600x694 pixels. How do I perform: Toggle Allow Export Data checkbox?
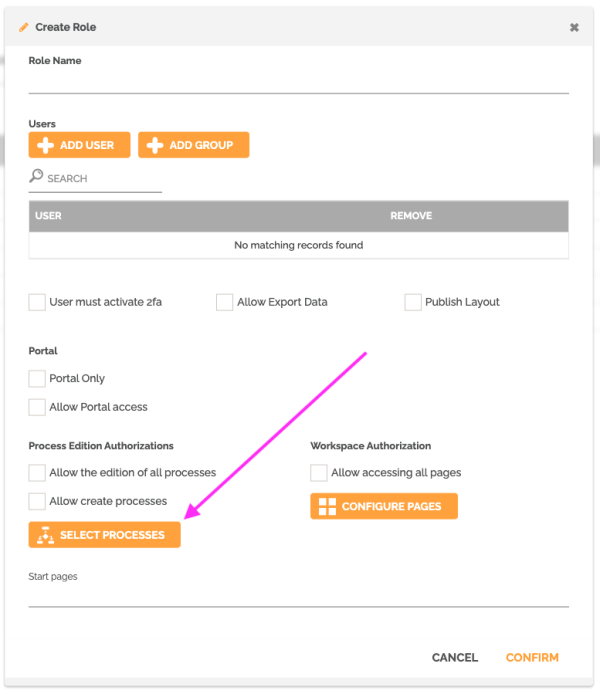(225, 302)
